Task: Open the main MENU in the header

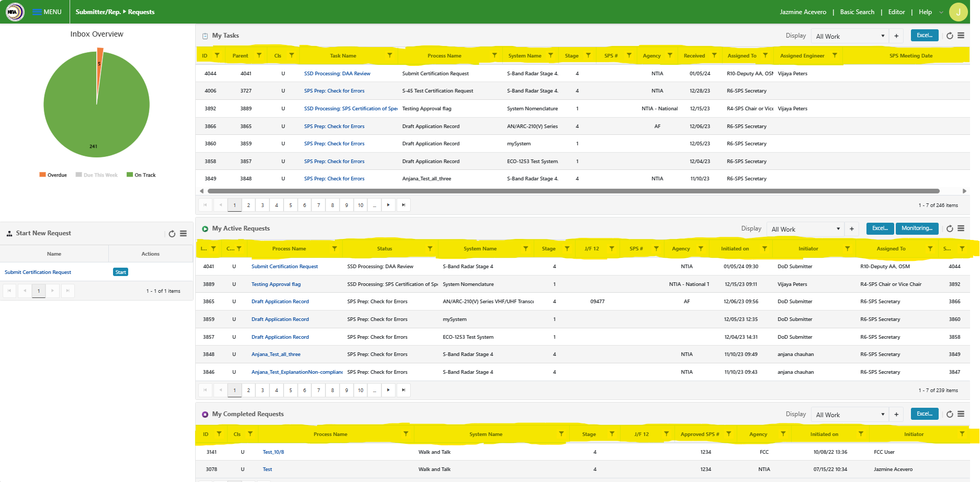Action: [47, 12]
